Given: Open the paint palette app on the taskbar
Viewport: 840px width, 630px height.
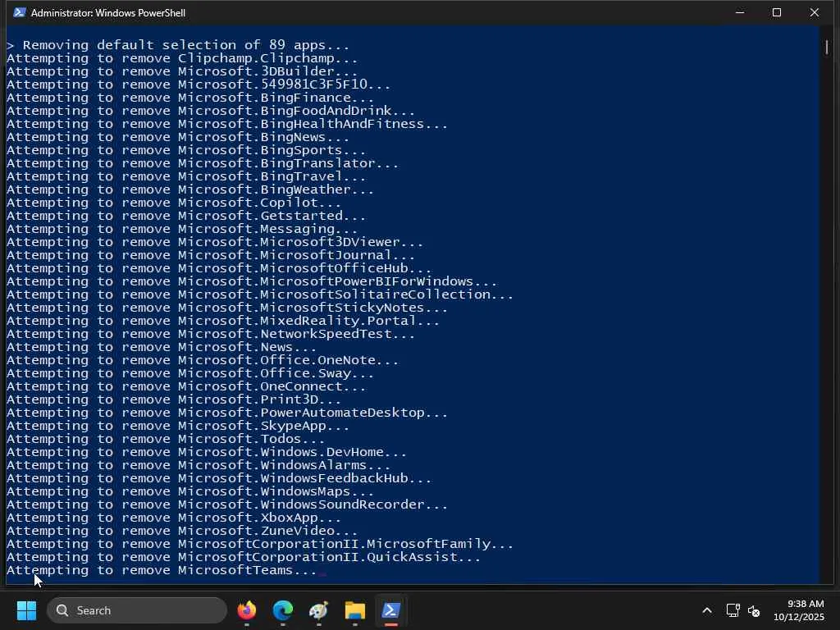Looking at the screenshot, I should (319, 610).
